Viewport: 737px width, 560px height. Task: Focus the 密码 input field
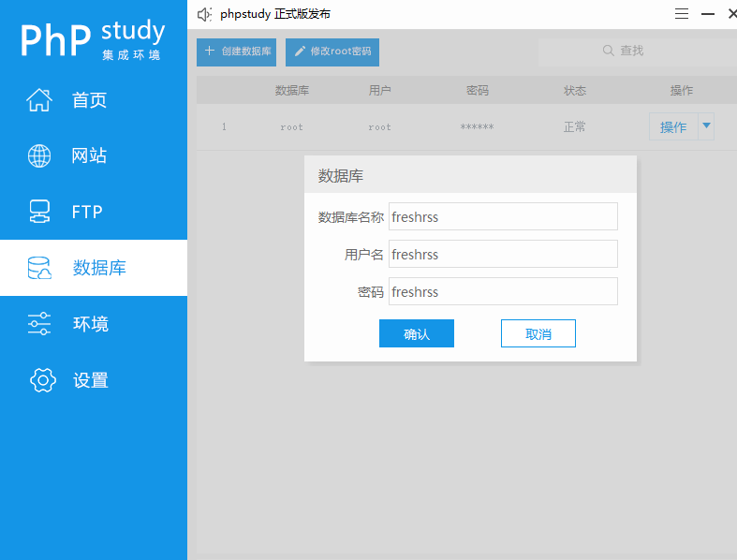tap(503, 291)
